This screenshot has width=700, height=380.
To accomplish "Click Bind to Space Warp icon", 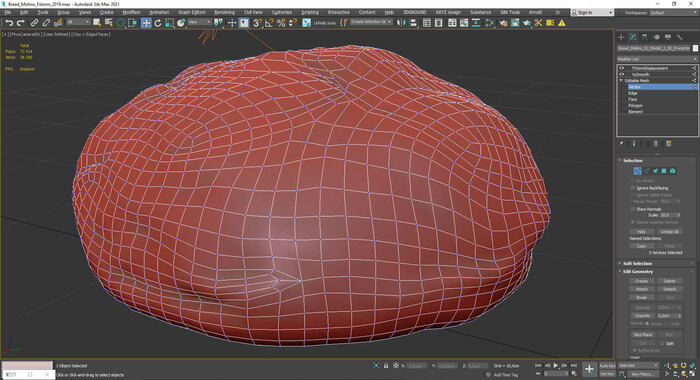I will [58, 22].
